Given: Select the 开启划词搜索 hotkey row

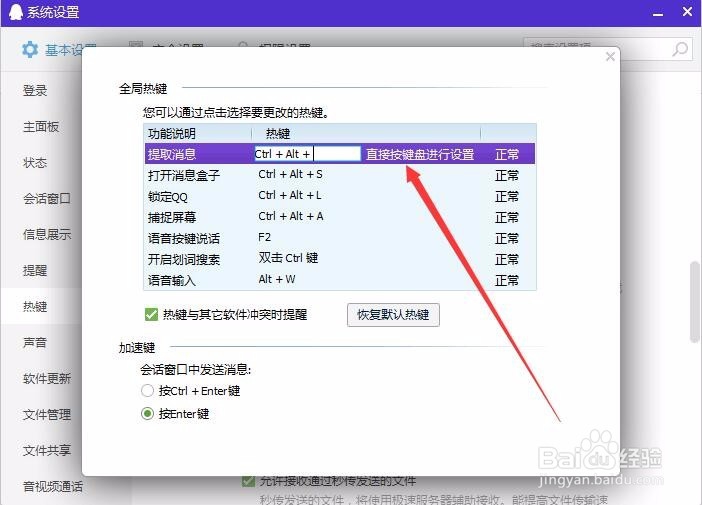Looking at the screenshot, I should 340,259.
